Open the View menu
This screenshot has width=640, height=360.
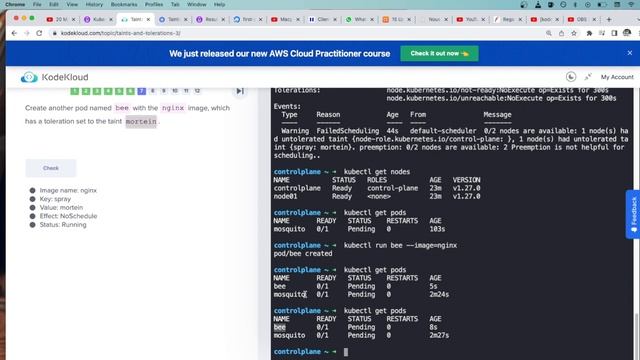pos(72,4)
